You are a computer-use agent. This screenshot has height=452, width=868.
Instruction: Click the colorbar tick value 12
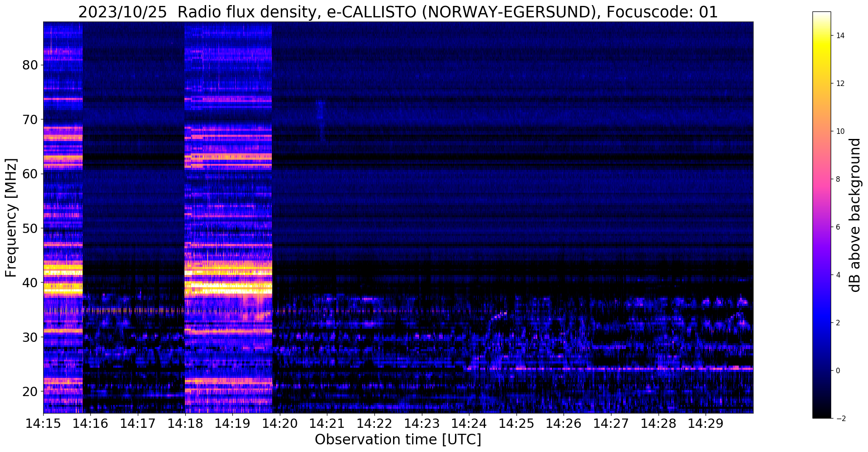pos(839,83)
